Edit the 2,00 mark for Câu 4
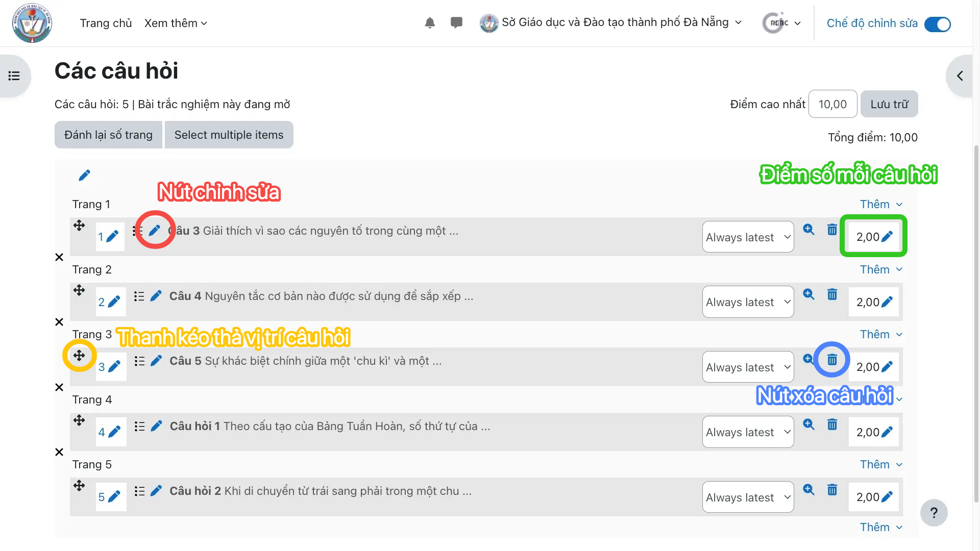The image size is (980, 551). coord(887,302)
